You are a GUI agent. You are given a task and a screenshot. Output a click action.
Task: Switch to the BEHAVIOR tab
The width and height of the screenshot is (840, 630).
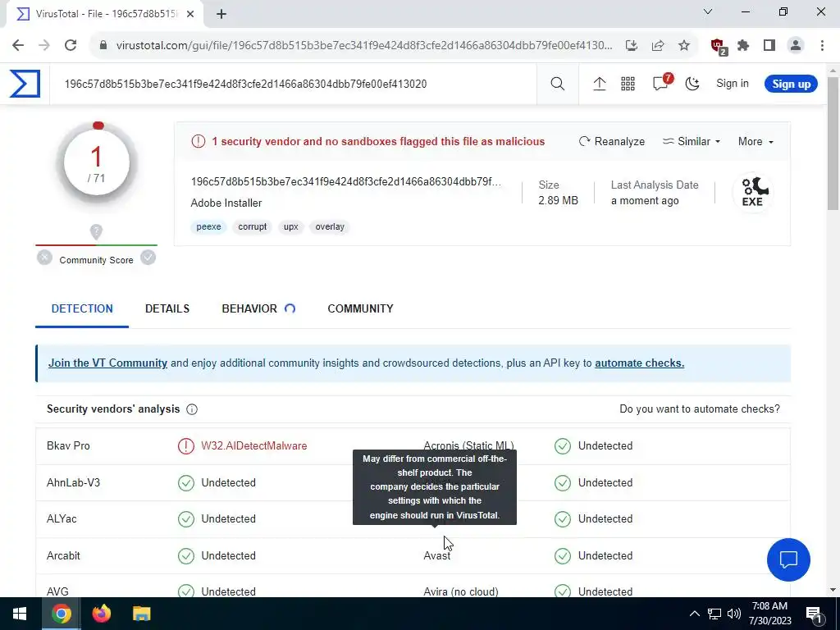point(258,308)
